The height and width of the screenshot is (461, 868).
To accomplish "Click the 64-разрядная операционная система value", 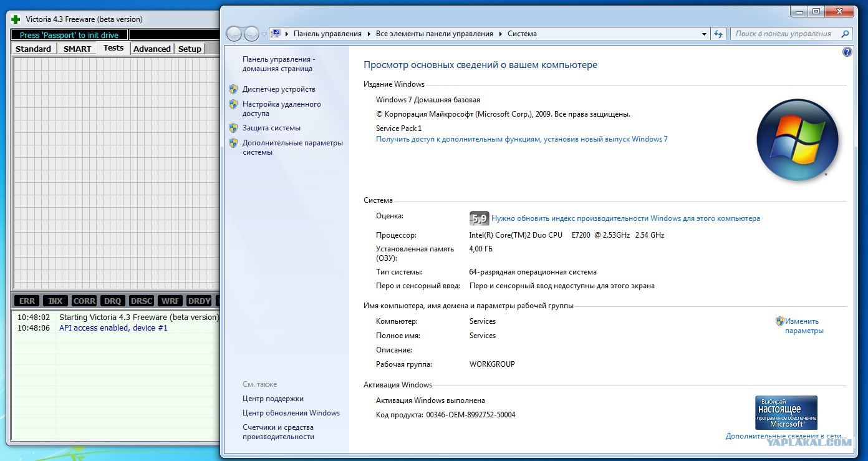I will pyautogui.click(x=533, y=272).
